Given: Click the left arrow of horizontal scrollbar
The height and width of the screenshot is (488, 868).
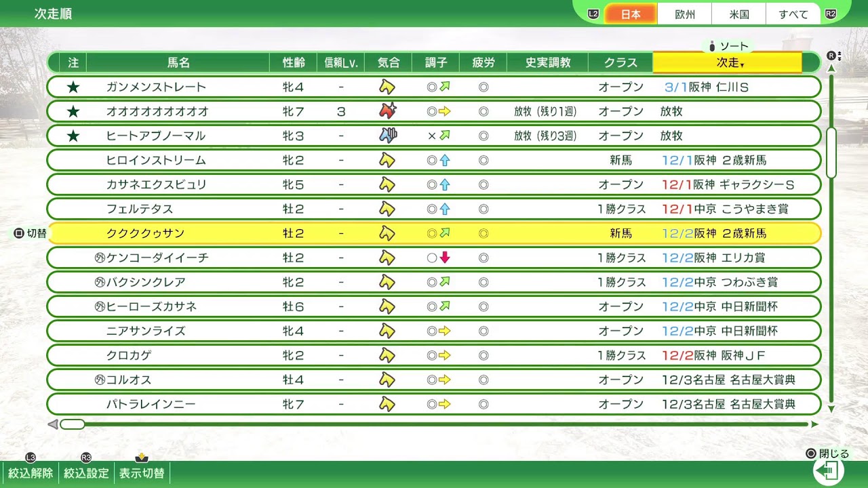Looking at the screenshot, I should click(x=52, y=424).
